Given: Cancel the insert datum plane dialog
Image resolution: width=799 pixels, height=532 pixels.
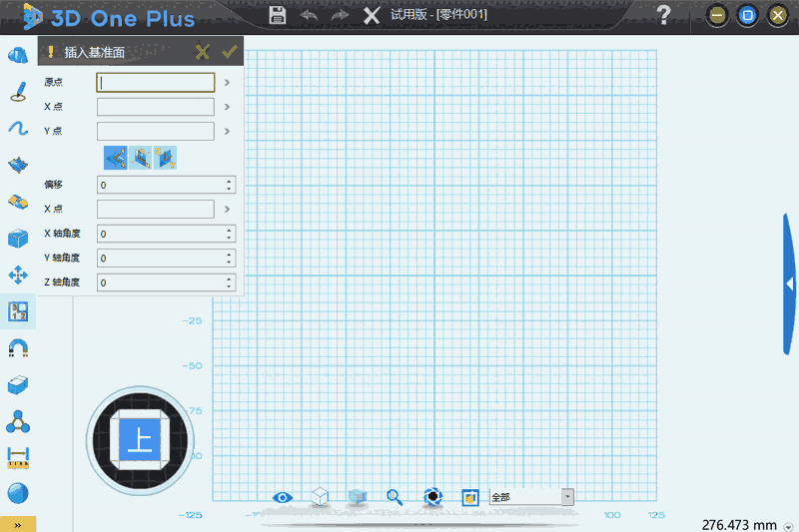Looking at the screenshot, I should [203, 52].
